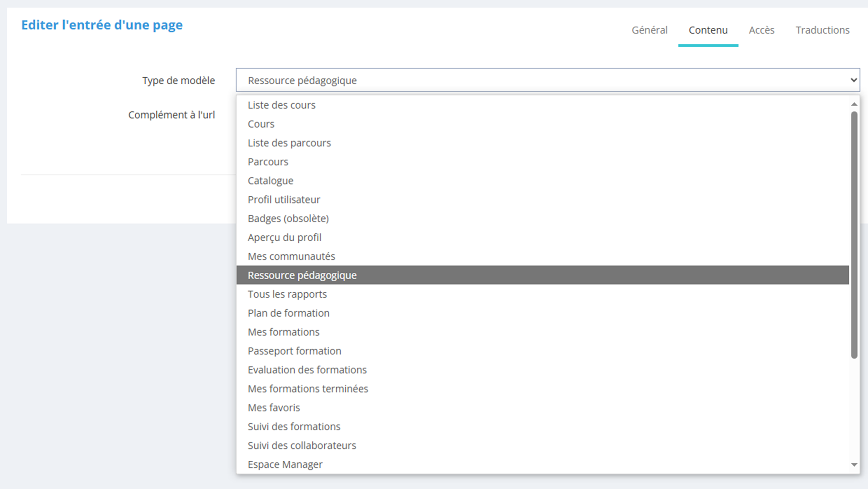Select Catalogue from the list

pyautogui.click(x=271, y=181)
